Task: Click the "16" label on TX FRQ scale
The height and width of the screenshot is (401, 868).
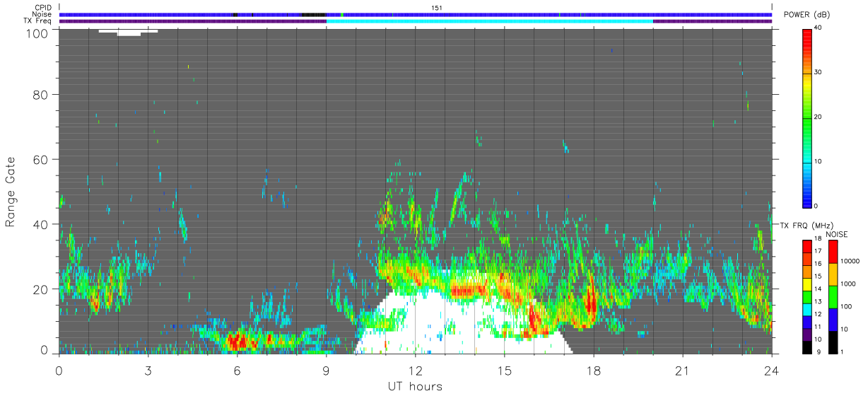Action: (x=819, y=264)
